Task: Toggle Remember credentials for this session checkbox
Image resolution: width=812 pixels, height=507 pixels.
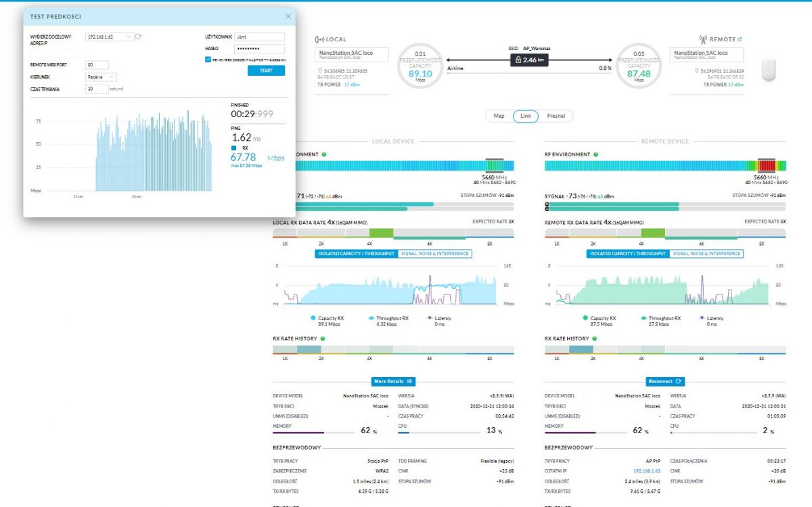Action: pyautogui.click(x=208, y=60)
